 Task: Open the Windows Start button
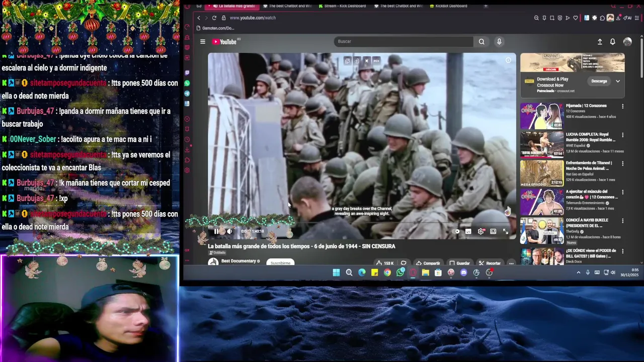tap(336, 273)
